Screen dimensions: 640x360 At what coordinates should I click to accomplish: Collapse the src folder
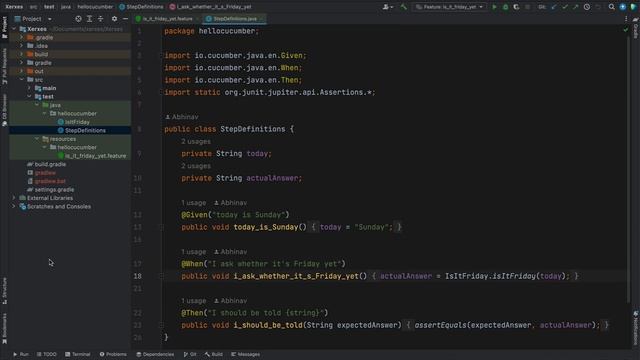[x=22, y=80]
